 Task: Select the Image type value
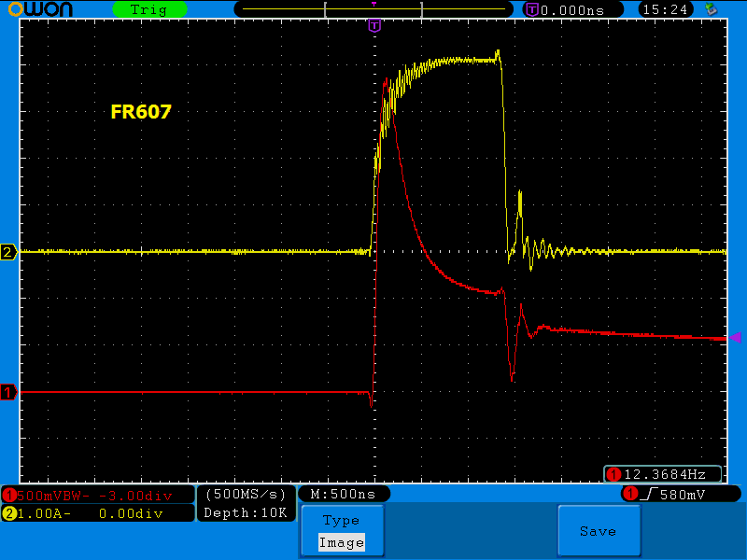pos(341,542)
